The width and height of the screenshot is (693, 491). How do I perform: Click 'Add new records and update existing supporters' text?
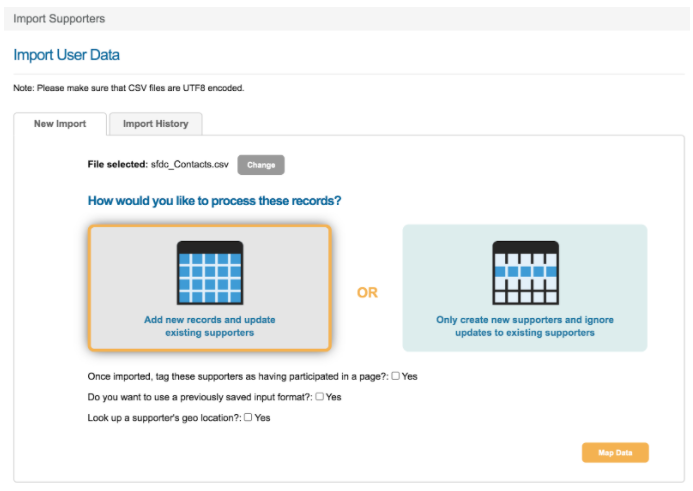click(x=210, y=326)
